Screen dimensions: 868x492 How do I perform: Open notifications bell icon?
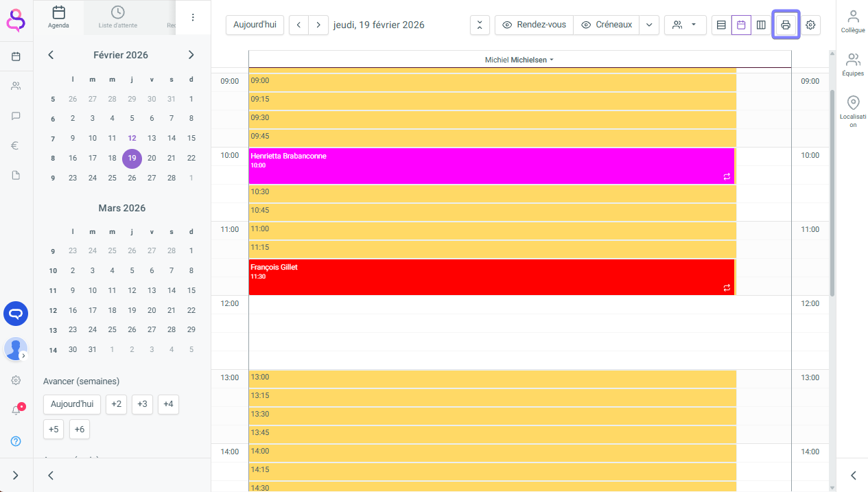[x=16, y=410]
